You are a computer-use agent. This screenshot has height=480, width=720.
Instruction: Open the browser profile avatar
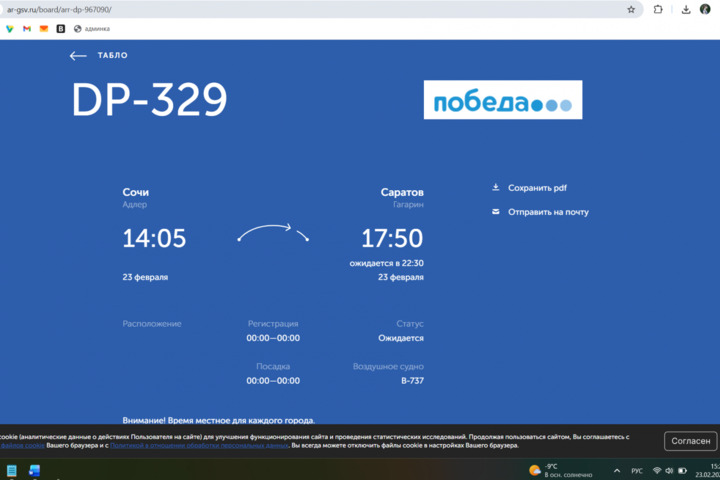click(x=705, y=9)
